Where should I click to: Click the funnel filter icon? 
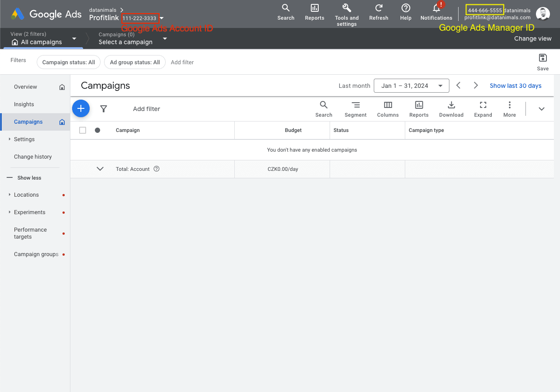tap(104, 109)
